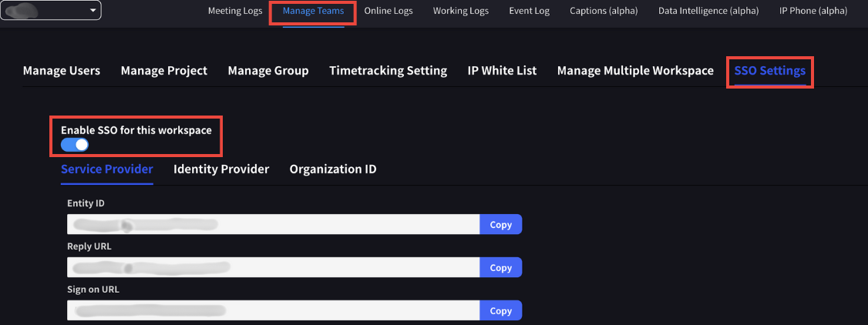The height and width of the screenshot is (325, 868).
Task: Open Captions (alpha)
Action: pyautogui.click(x=604, y=11)
